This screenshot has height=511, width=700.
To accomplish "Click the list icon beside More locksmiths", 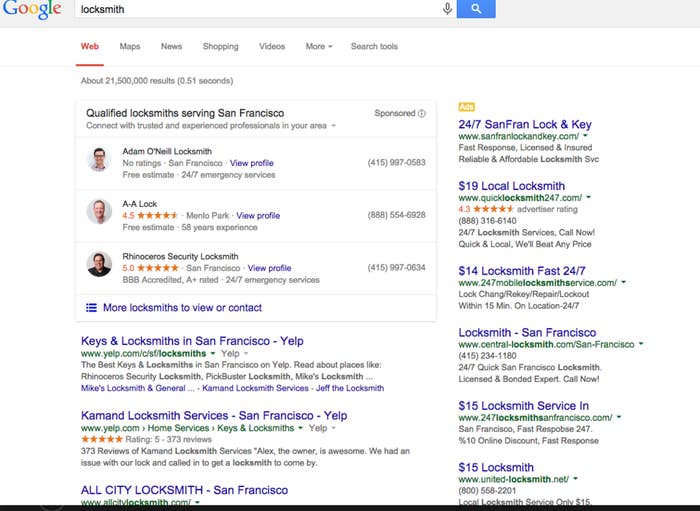I will [x=91, y=307].
